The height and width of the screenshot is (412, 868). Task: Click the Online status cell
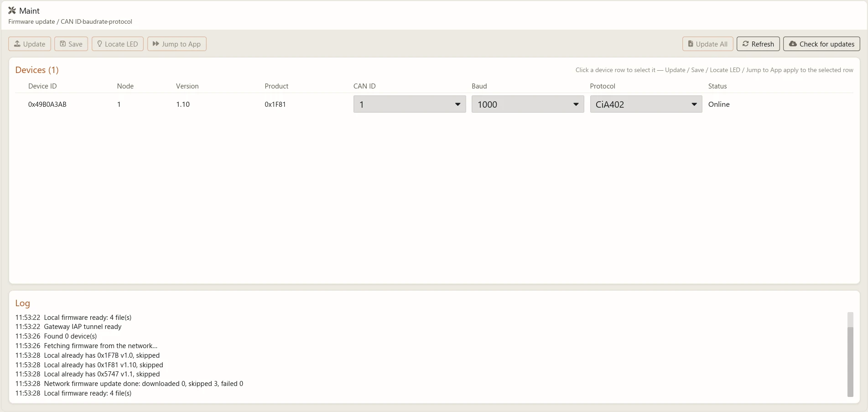pyautogui.click(x=719, y=104)
